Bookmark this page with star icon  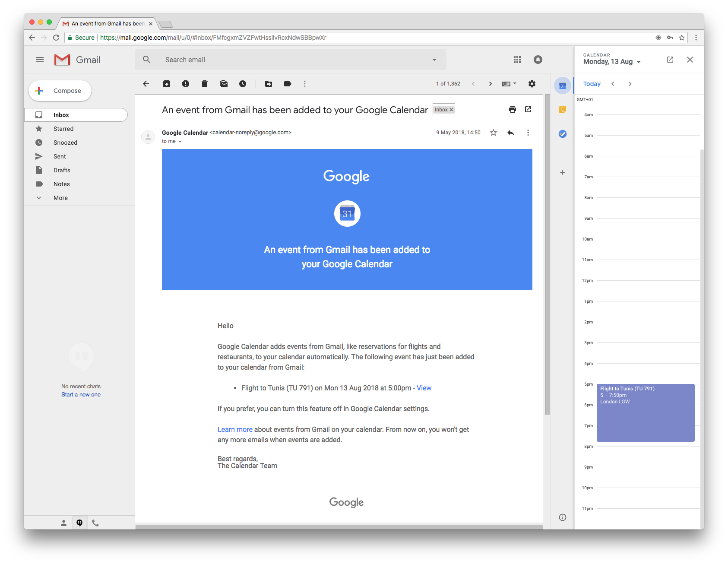tap(682, 38)
